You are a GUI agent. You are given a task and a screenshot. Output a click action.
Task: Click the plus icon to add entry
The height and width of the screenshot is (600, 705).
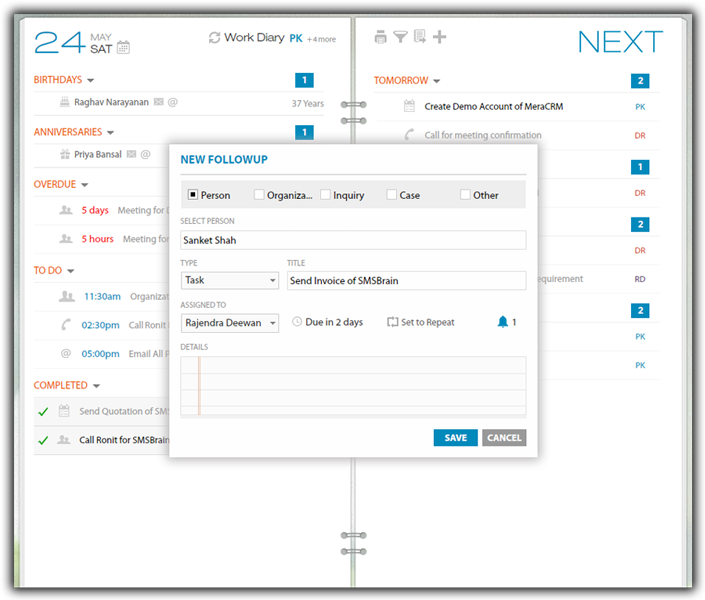click(439, 38)
